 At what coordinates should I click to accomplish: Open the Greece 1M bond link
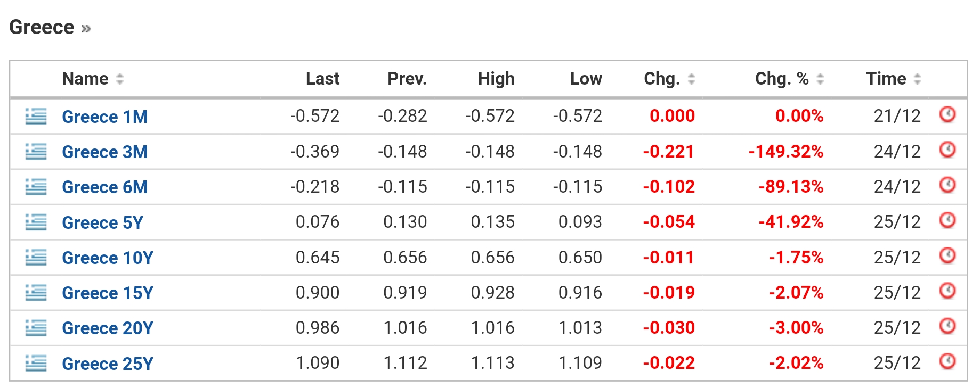tap(105, 117)
